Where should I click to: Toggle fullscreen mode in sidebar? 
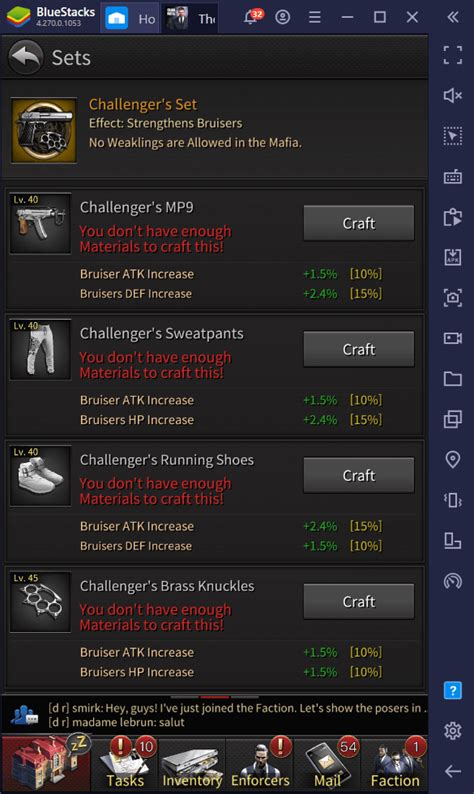(452, 55)
